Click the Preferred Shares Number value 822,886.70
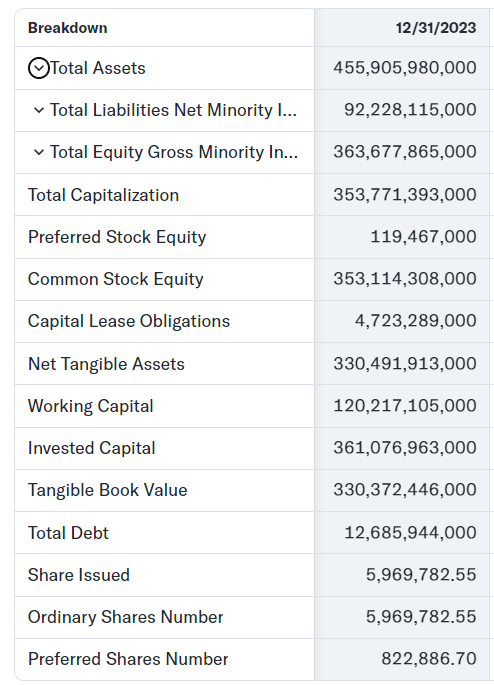This screenshot has height=685, width=494. 428,659
